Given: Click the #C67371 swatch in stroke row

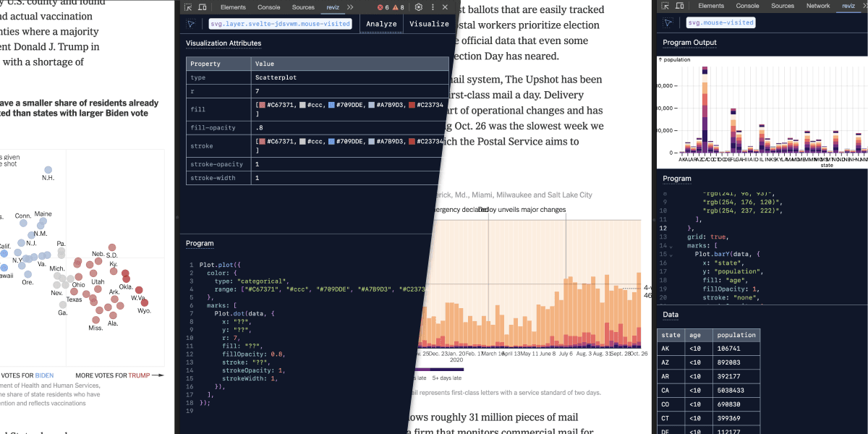Looking at the screenshot, I should (263, 142).
